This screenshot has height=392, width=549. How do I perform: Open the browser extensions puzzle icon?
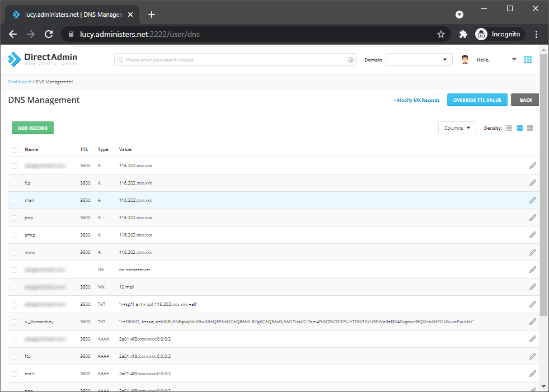463,34
